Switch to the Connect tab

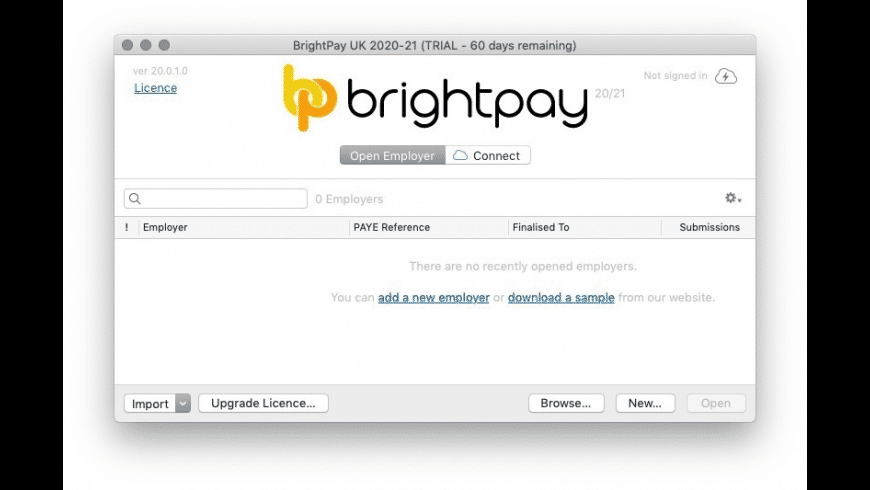[488, 155]
